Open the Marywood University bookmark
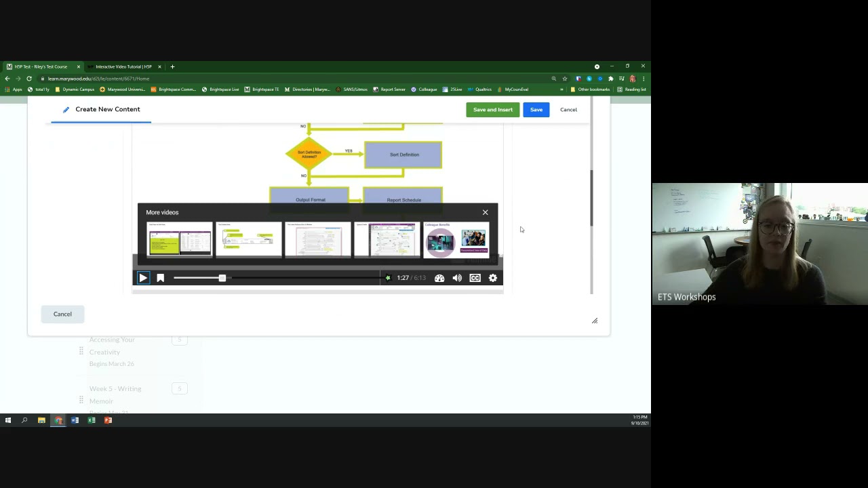 (123, 89)
